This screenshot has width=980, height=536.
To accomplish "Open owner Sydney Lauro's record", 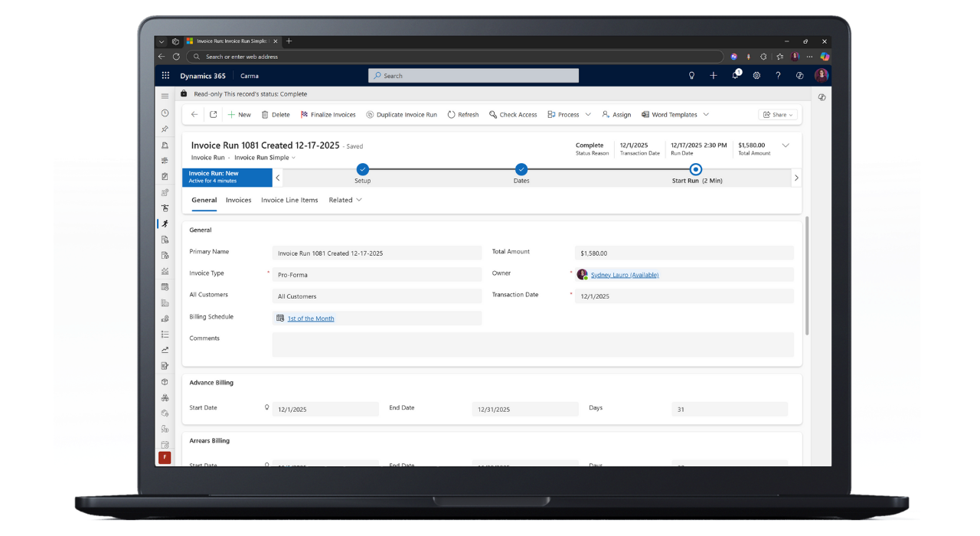I will (x=624, y=273).
